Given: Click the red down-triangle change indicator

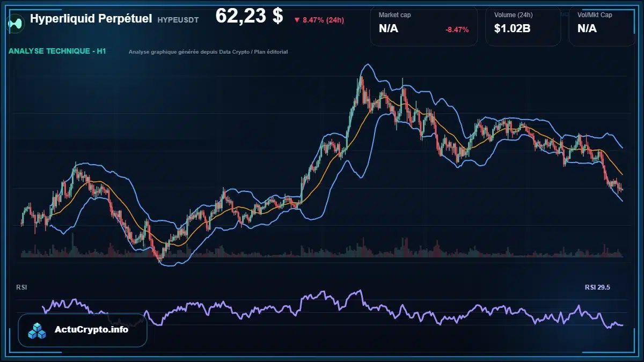Looking at the screenshot, I should coord(297,20).
